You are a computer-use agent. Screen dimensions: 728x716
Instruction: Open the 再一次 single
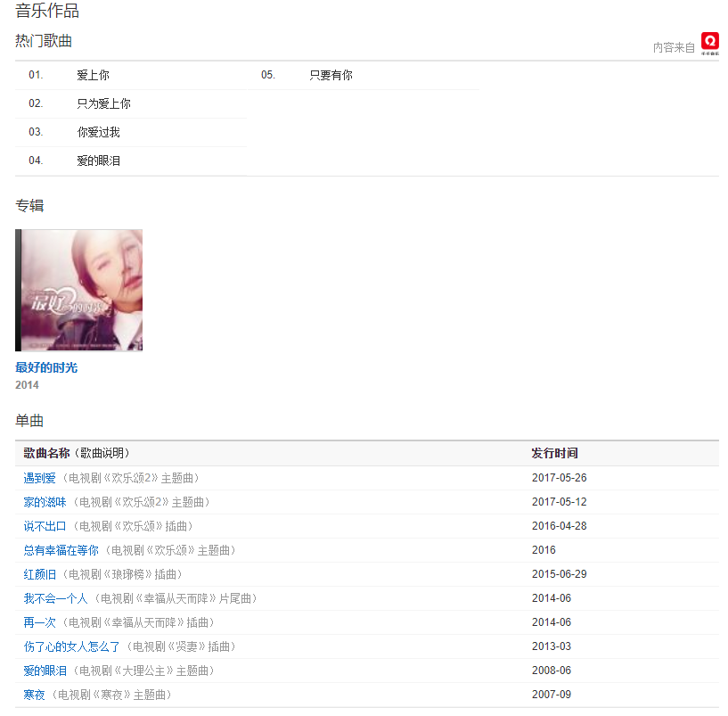coord(39,622)
